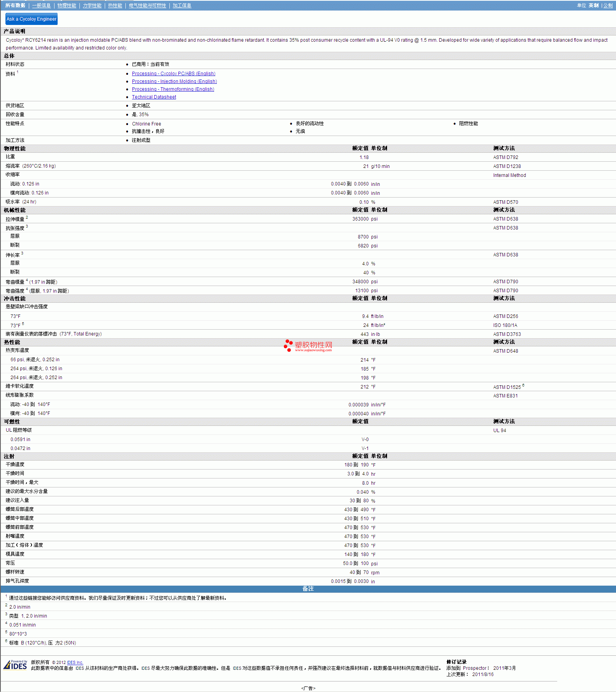Click the Internal Method text
The height and width of the screenshot is (692, 616).
(509, 175)
